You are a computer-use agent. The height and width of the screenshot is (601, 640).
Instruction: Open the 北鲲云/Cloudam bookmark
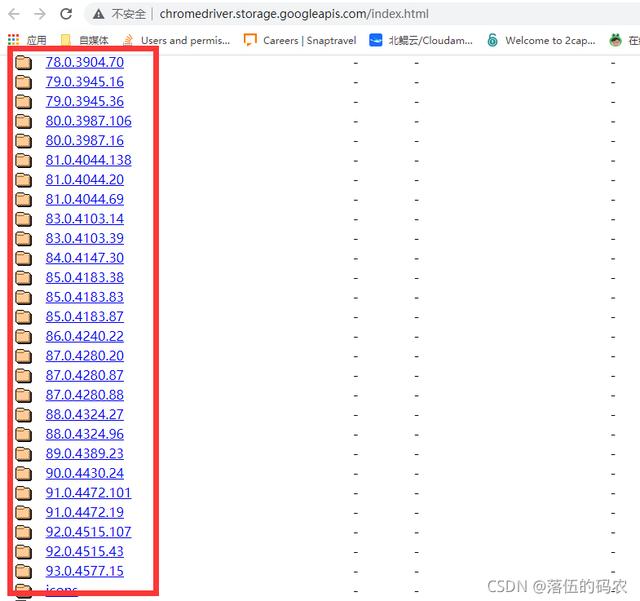click(420, 40)
